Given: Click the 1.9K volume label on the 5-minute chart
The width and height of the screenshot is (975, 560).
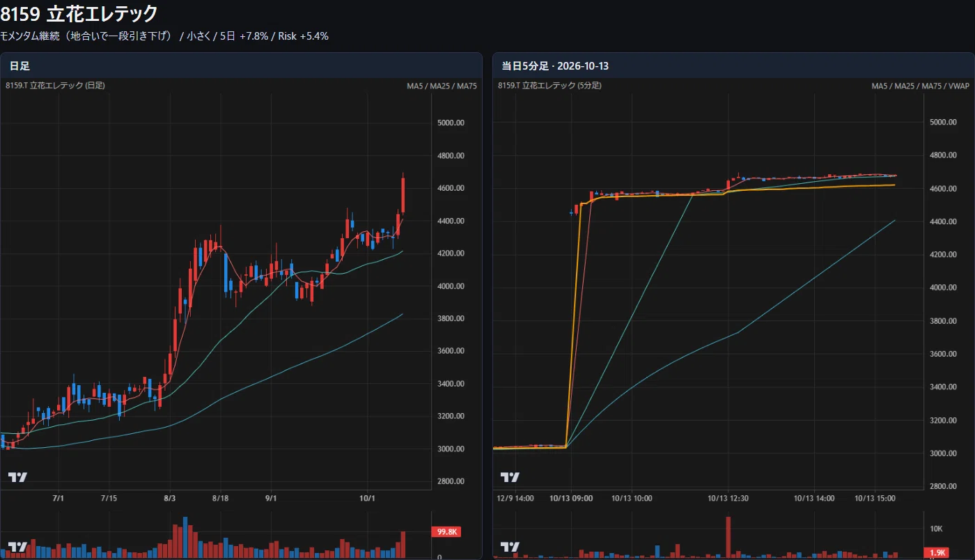Looking at the screenshot, I should 936,553.
